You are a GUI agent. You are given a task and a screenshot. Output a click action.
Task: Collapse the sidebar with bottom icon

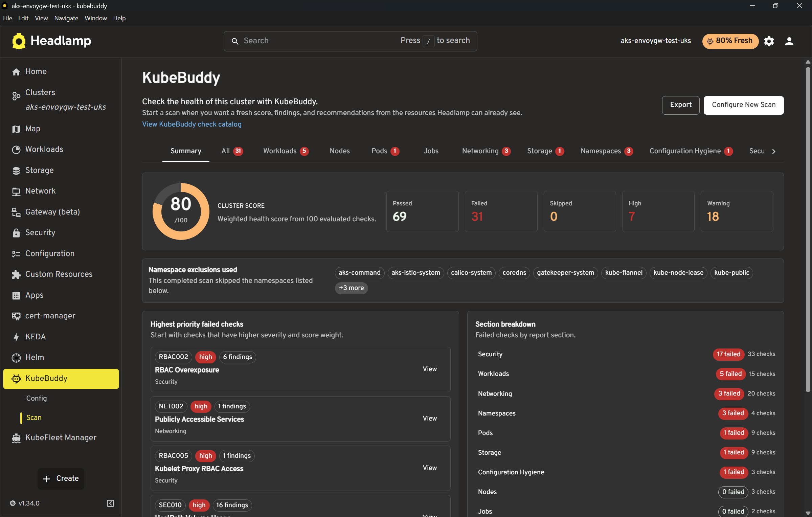click(x=110, y=503)
